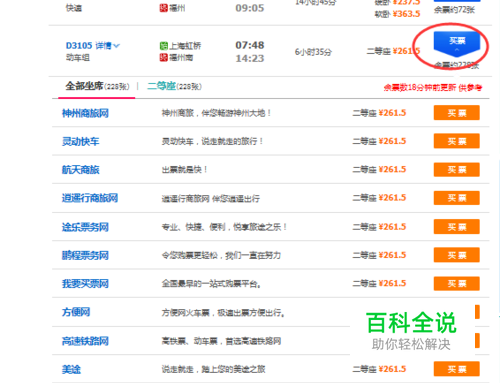
Task: Select 出票就是快 slogan text
Action: 184,170
